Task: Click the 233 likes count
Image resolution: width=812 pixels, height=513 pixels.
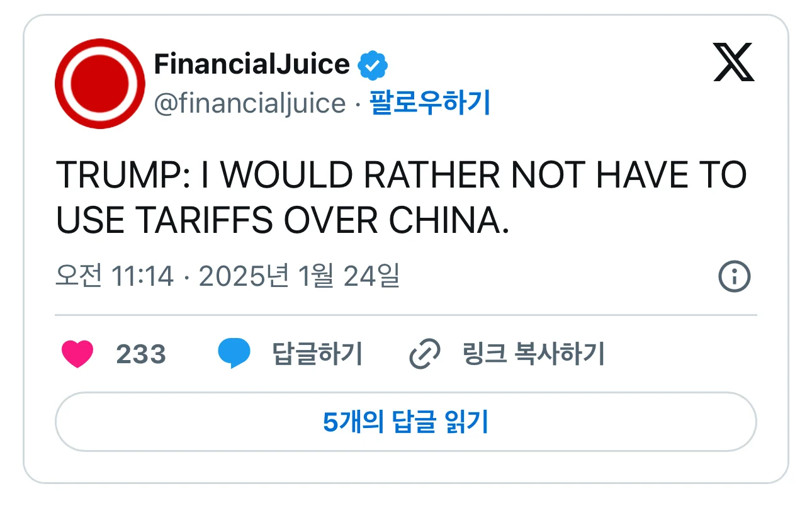Action: click(x=141, y=354)
